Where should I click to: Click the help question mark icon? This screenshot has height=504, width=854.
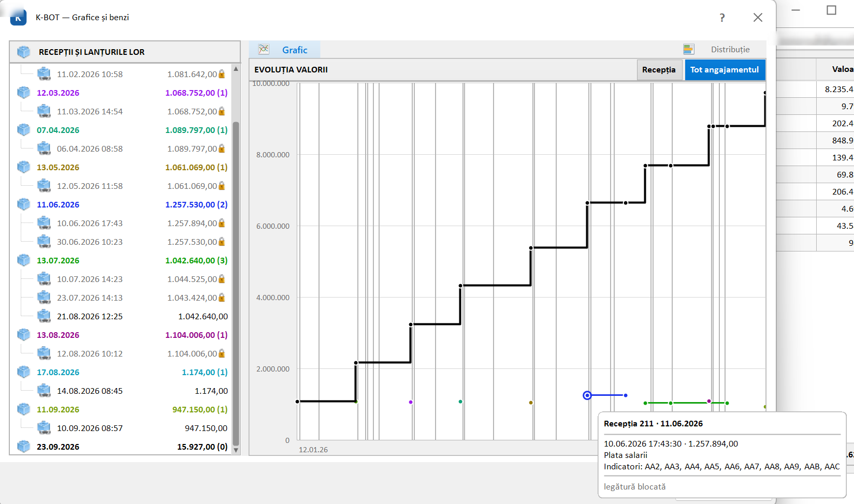[722, 18]
